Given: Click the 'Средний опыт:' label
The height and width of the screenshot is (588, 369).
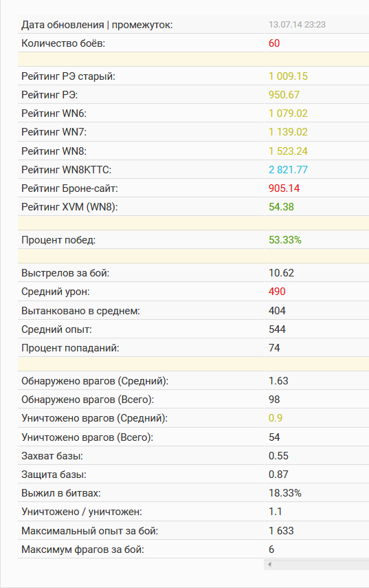Looking at the screenshot, I should click(x=56, y=329).
